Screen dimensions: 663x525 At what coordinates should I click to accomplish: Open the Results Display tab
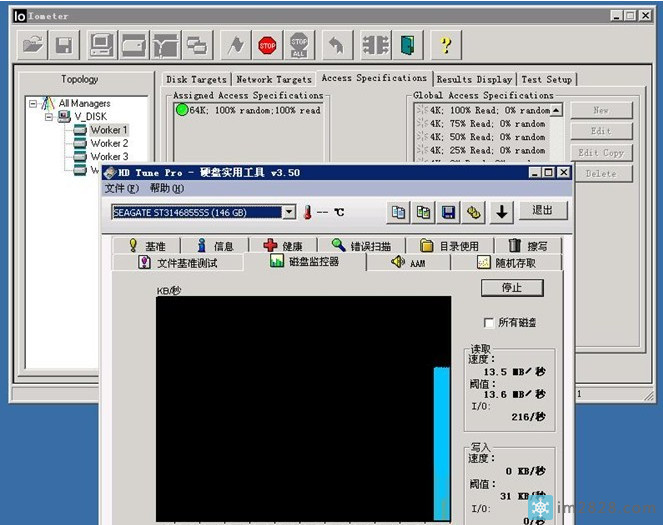tap(474, 79)
